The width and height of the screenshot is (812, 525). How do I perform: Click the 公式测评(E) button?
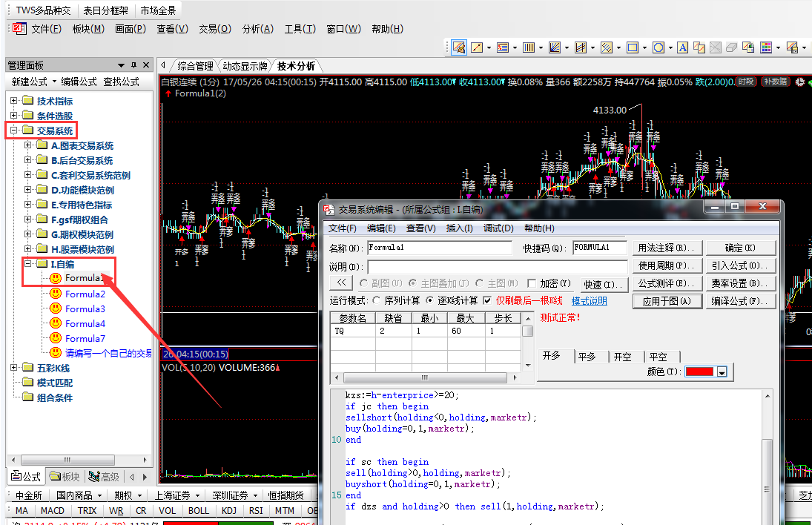667,284
